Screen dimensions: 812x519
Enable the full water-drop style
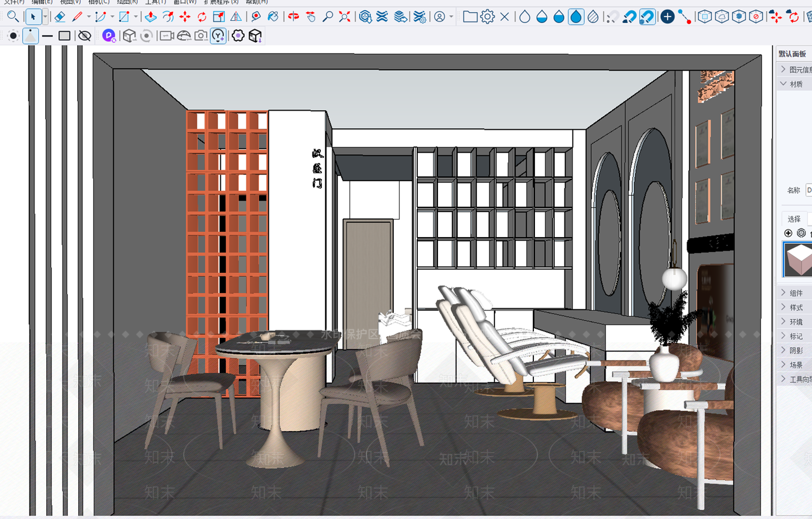coord(576,17)
